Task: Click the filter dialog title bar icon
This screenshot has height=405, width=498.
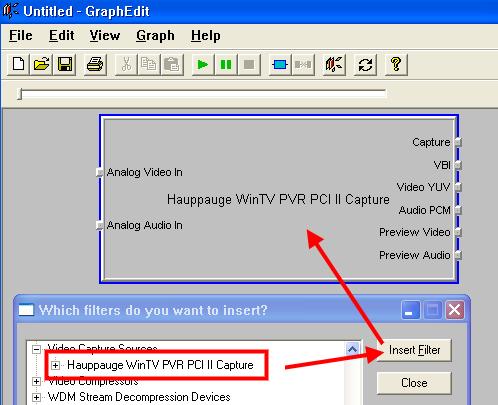Action: [x=26, y=310]
